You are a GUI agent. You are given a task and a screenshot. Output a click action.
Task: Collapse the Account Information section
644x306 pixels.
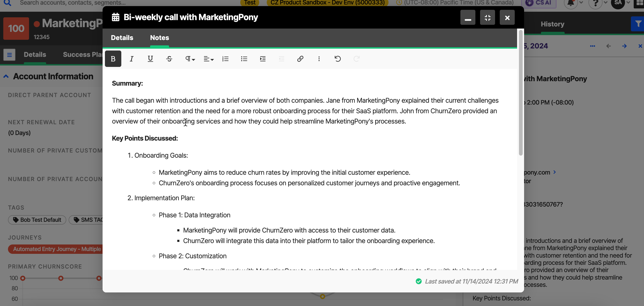coord(6,76)
